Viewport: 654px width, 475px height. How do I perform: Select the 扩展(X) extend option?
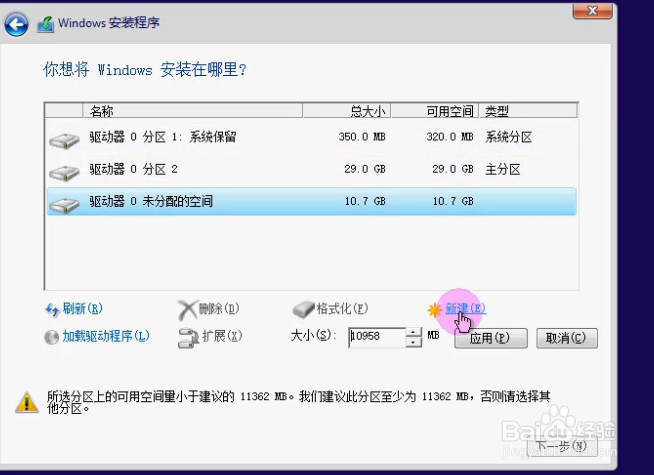pyautogui.click(x=222, y=336)
